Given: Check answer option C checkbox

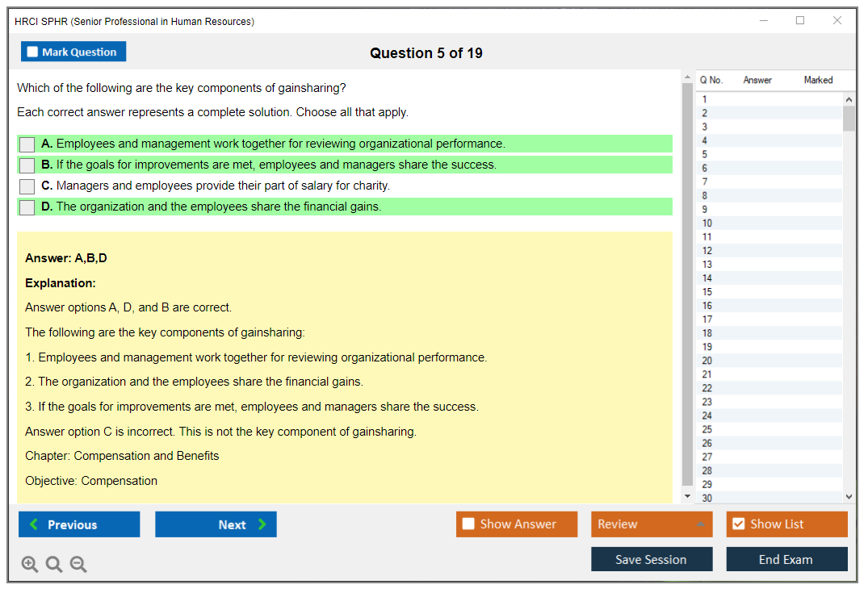Looking at the screenshot, I should (x=27, y=186).
